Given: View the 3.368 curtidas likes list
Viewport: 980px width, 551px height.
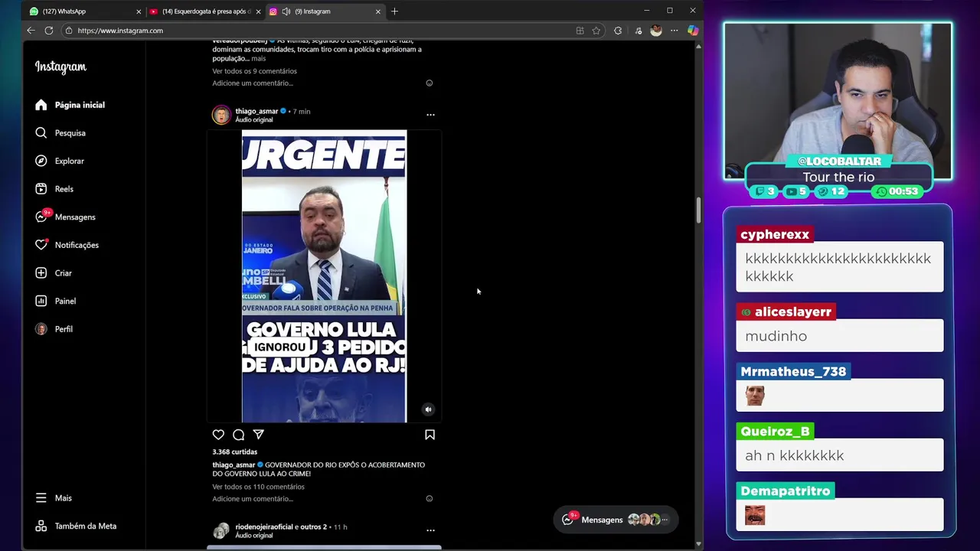Looking at the screenshot, I should [234, 452].
